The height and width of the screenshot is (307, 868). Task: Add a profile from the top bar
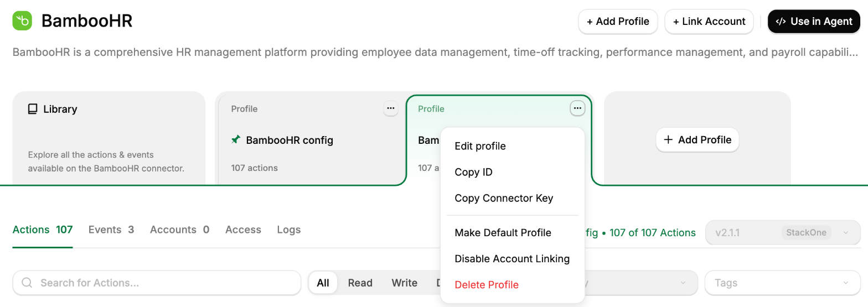[618, 22]
